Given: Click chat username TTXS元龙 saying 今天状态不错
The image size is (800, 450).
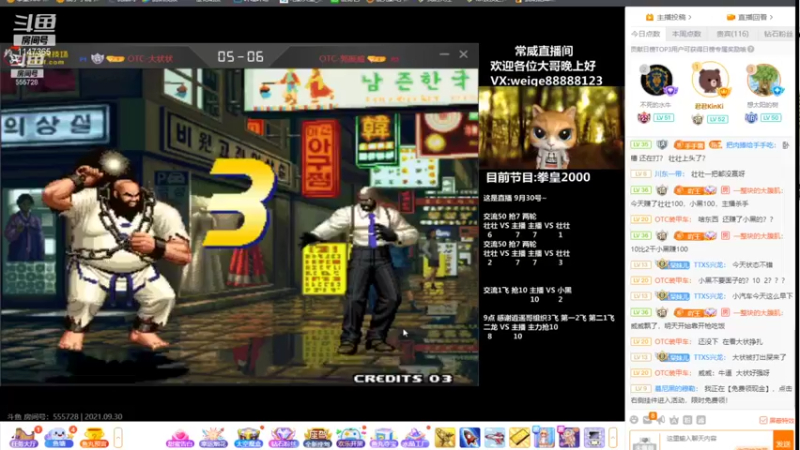Looking at the screenshot, I should 709,265.
